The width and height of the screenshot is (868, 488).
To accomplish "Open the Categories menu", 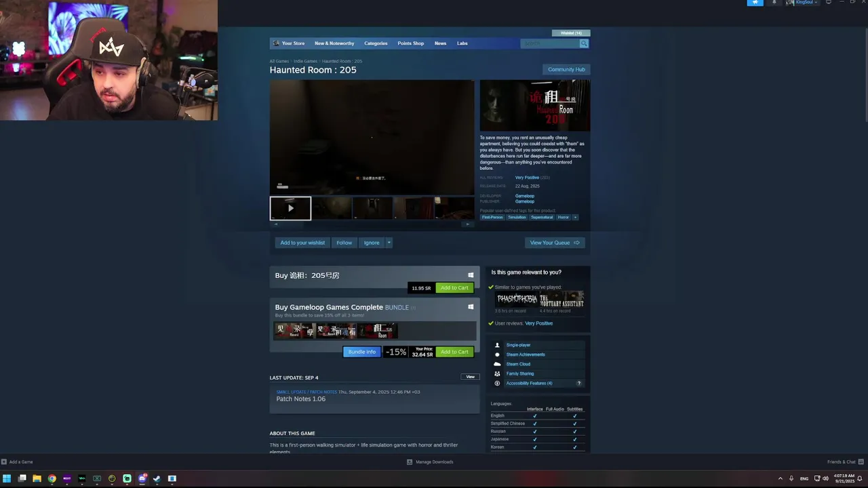I will tap(376, 43).
